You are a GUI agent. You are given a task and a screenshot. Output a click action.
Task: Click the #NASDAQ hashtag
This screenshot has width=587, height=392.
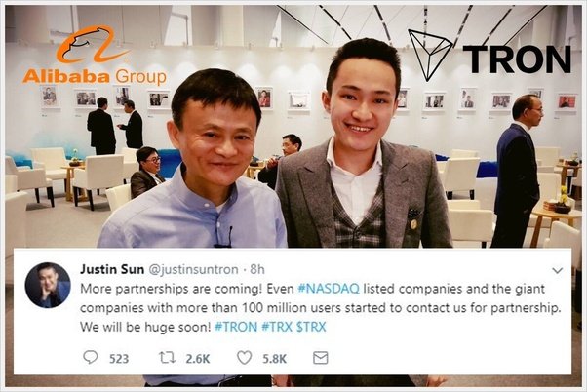point(329,289)
